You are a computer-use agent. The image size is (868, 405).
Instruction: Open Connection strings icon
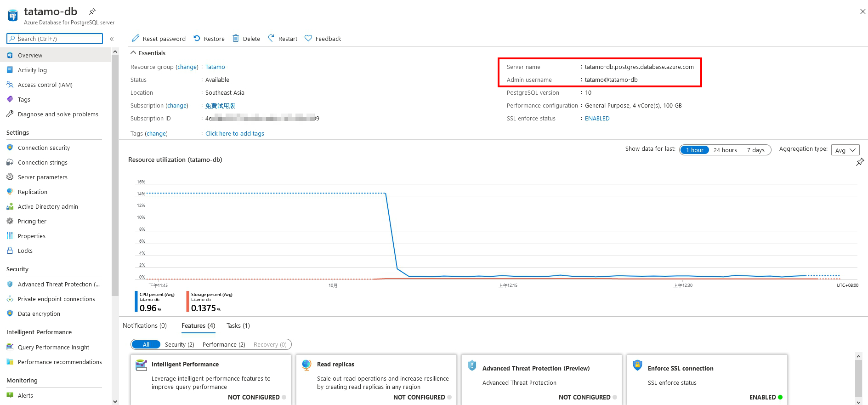click(x=10, y=162)
